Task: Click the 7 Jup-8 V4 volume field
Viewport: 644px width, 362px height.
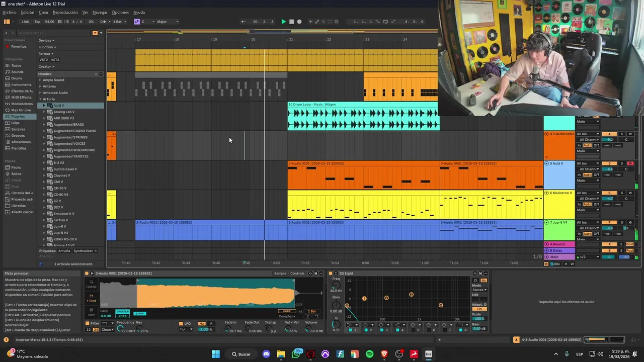Action: [609, 228]
